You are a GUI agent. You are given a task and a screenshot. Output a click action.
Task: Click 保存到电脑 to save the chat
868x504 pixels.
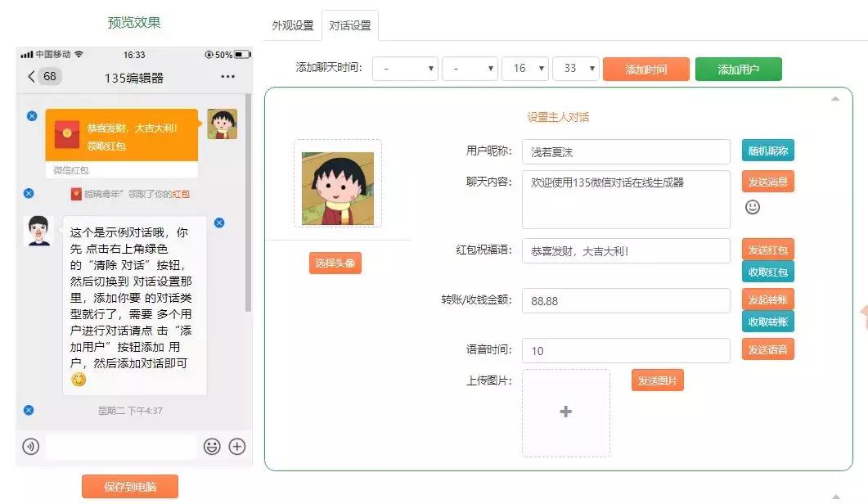tap(130, 486)
